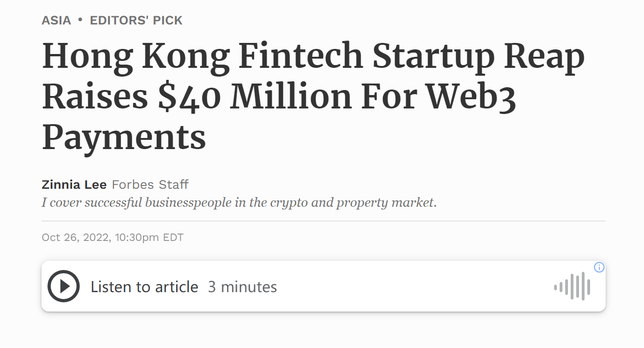Click the author bio about crypto coverage
Screen dimensions: 644x348
coord(239,203)
